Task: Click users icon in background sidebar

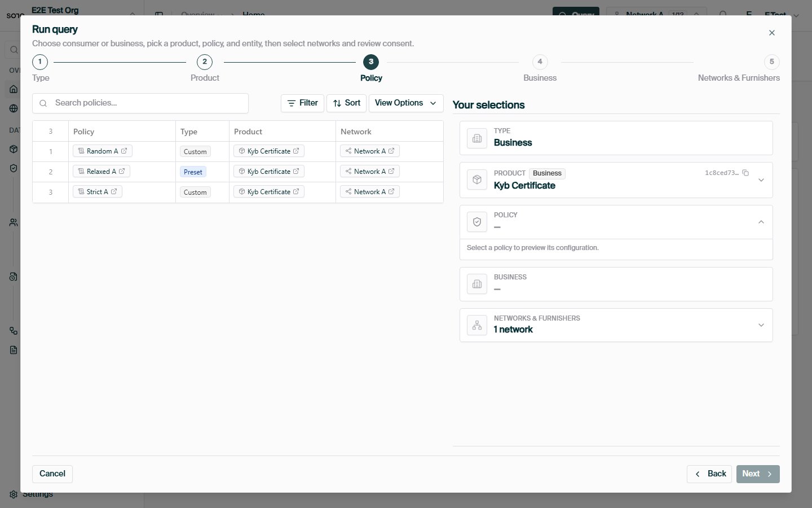Action: [14, 223]
